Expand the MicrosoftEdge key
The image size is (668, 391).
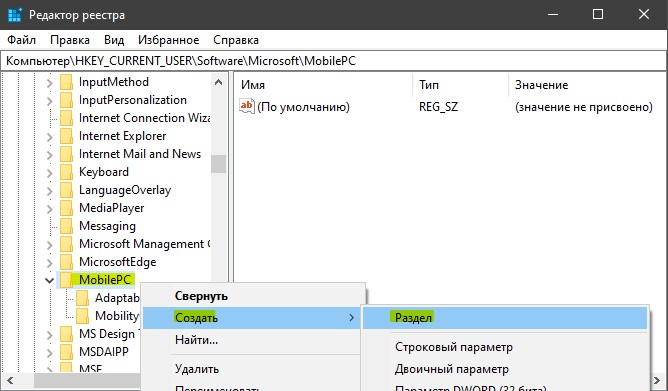tap(49, 262)
